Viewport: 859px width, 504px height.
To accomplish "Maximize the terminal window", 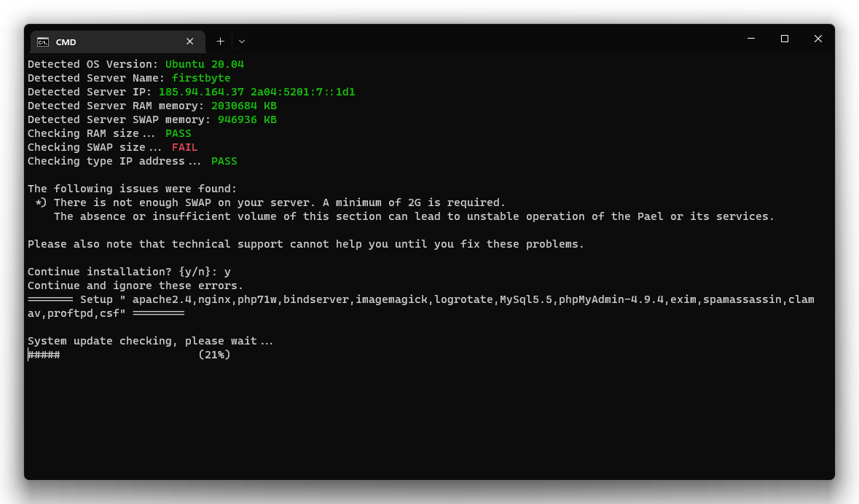I will (784, 39).
